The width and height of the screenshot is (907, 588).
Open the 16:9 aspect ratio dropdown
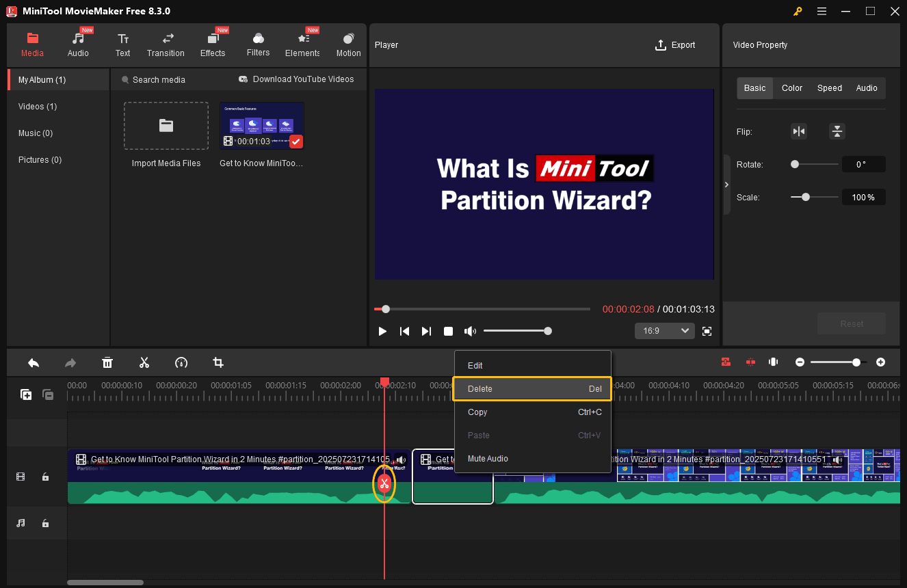(x=665, y=331)
